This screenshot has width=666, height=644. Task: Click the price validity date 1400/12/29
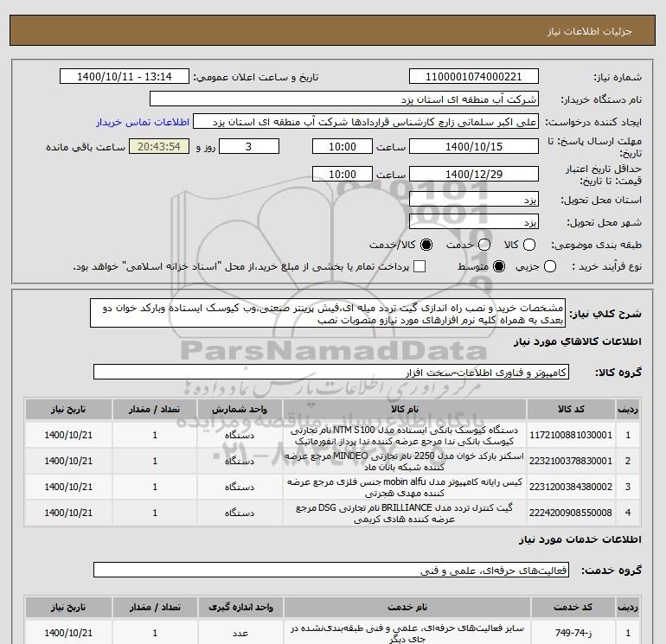tap(474, 174)
